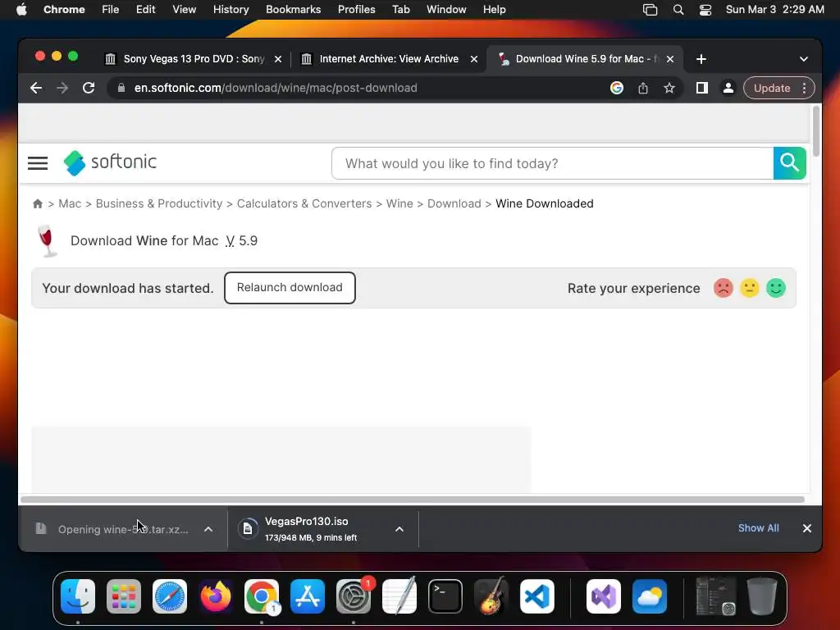The image size is (840, 630).
Task: Open the Wine breadcrumb link
Action: 399,203
